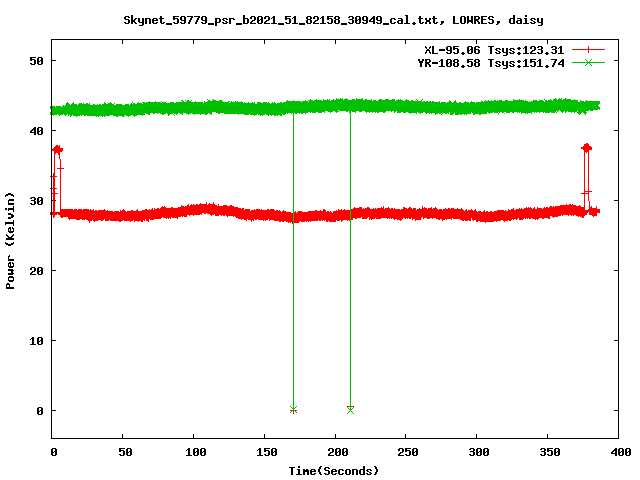Click the x-axis tick label 100
The width and height of the screenshot is (640, 480).
[x=196, y=452]
